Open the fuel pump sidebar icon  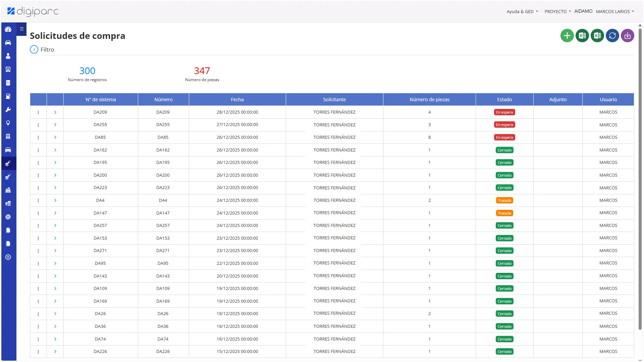tap(8, 96)
